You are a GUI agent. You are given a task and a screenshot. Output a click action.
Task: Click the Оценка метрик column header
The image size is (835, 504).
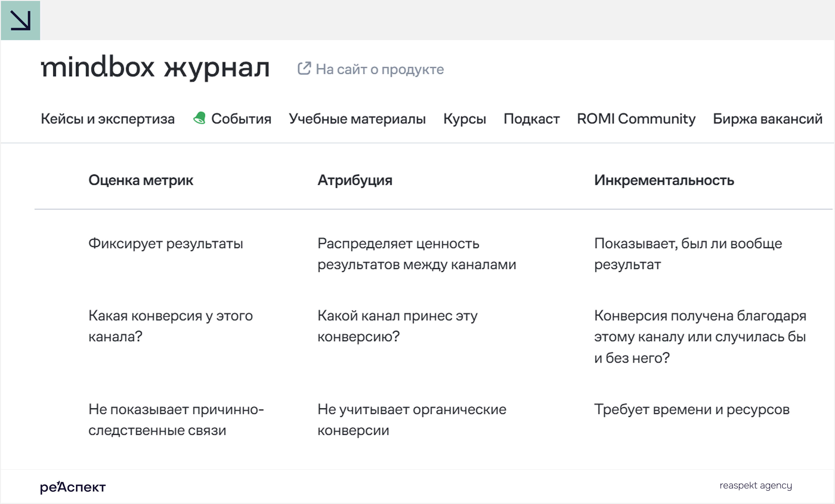click(x=141, y=180)
